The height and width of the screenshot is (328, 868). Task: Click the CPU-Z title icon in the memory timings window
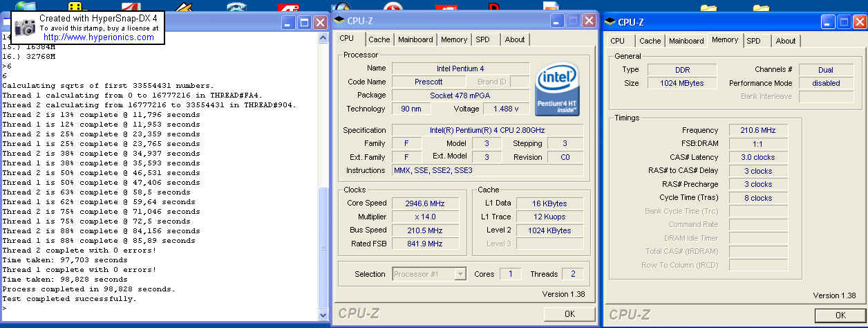click(611, 22)
